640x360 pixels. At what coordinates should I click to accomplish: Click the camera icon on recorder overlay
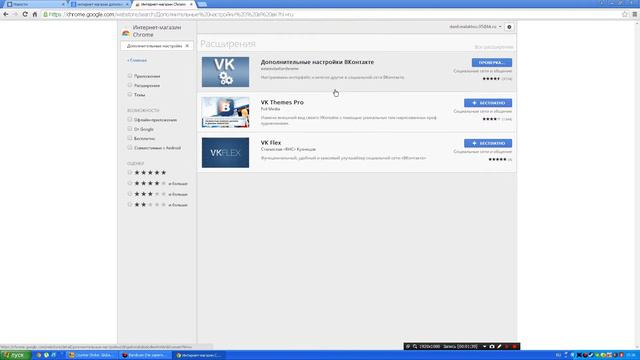pos(492,346)
